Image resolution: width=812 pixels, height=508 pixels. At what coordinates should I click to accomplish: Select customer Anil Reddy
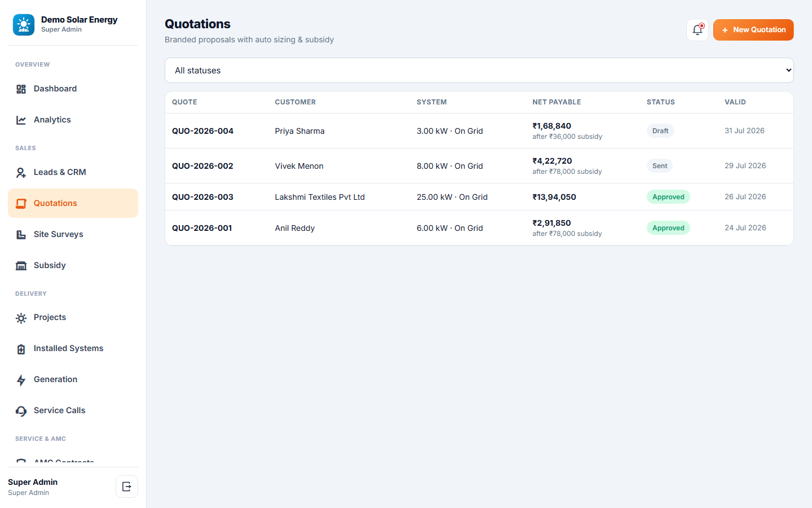click(294, 228)
